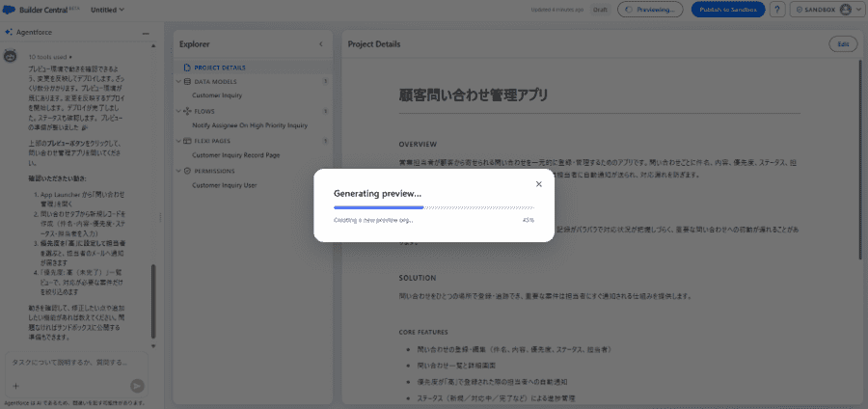Click the Project Details panel header
Image resolution: width=868 pixels, height=409 pixels.
(x=373, y=44)
